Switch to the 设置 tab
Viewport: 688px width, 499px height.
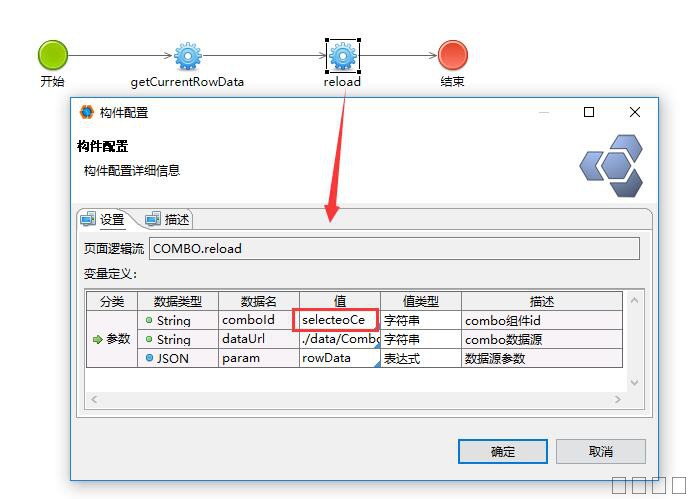click(103, 219)
